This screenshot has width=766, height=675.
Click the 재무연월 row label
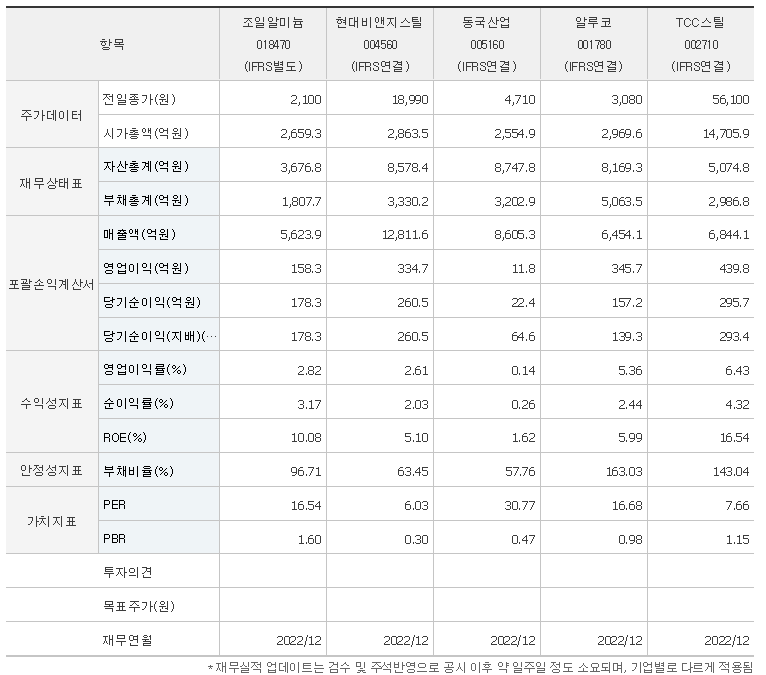point(128,640)
